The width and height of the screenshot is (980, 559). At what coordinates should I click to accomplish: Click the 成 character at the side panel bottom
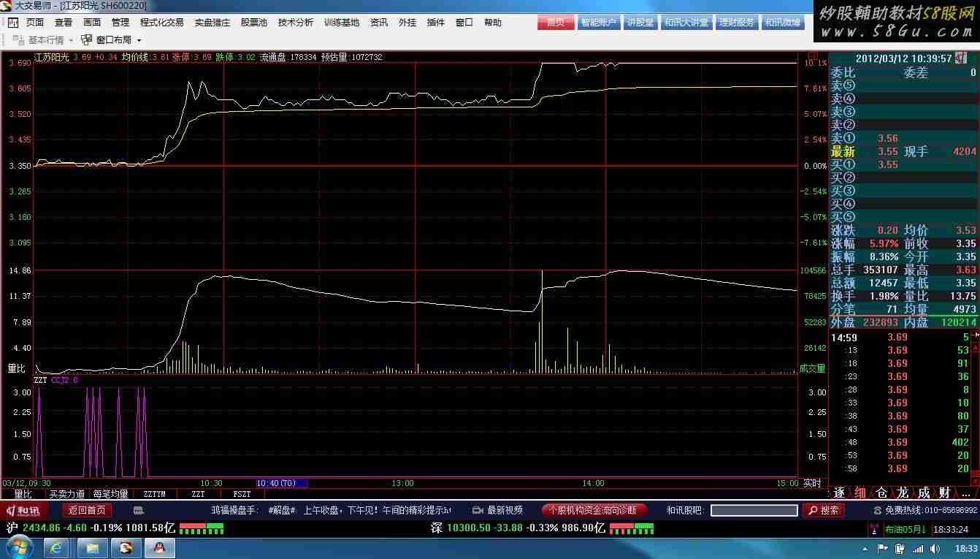[x=924, y=493]
